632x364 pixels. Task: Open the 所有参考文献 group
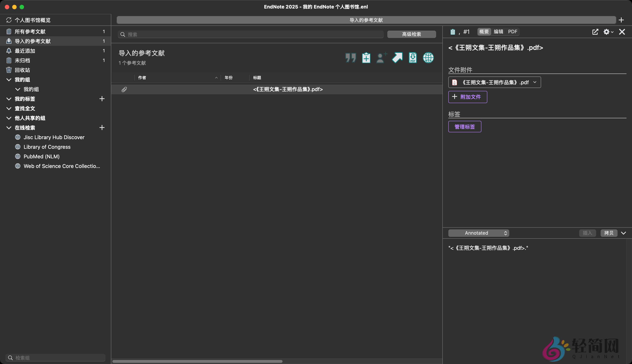[x=55, y=31]
